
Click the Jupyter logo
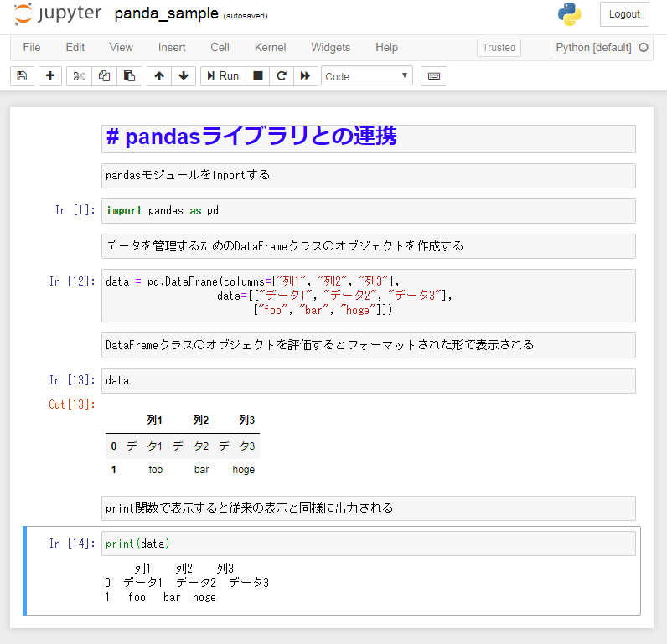point(58,13)
